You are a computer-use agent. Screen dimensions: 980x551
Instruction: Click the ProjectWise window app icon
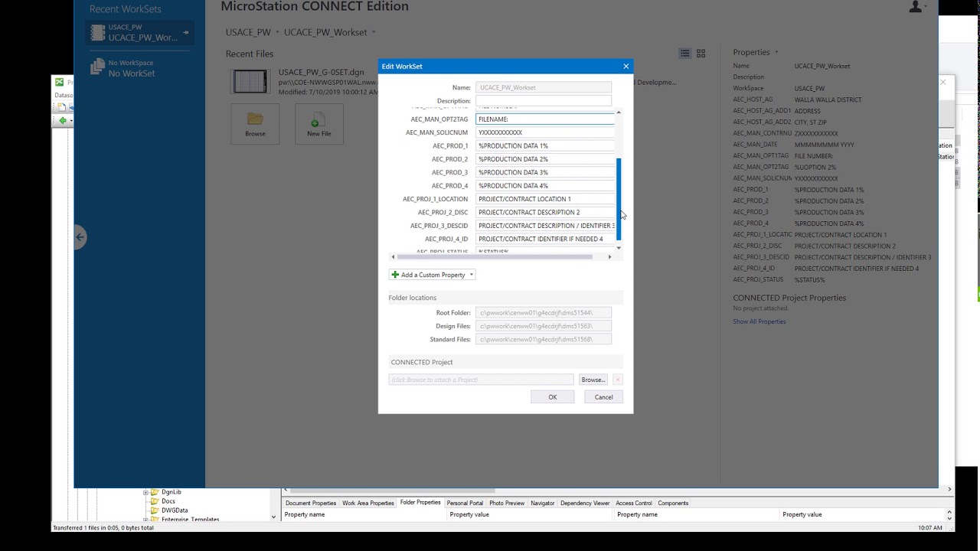point(59,83)
